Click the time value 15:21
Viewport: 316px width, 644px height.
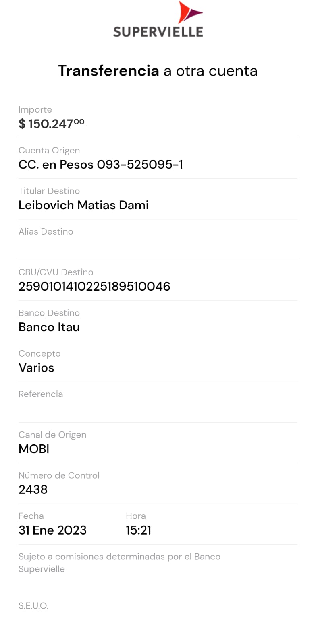point(138,530)
